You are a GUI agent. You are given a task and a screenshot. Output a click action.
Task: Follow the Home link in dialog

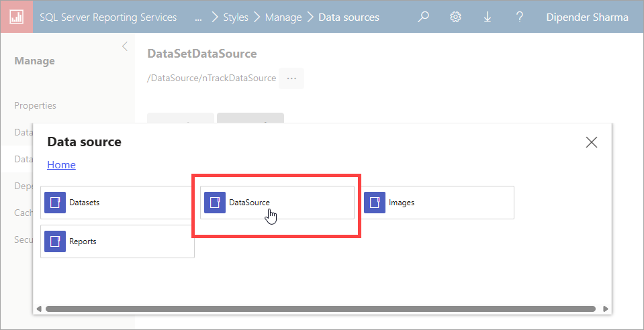[61, 164]
